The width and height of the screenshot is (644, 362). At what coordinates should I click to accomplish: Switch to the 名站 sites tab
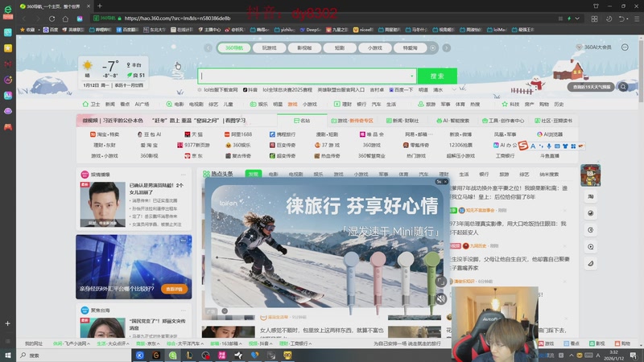(x=302, y=121)
